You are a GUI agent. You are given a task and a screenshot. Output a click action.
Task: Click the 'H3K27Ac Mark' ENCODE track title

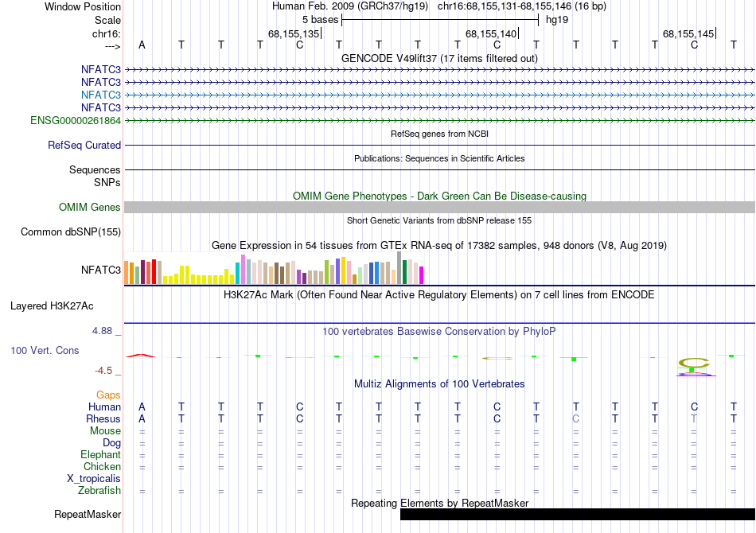point(439,294)
